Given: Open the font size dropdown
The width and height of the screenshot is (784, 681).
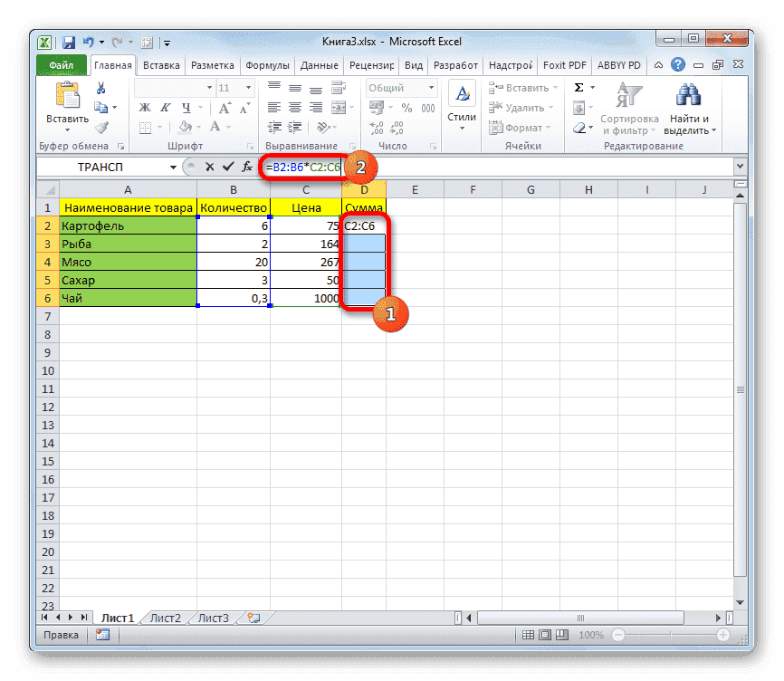Looking at the screenshot, I should 247,87.
